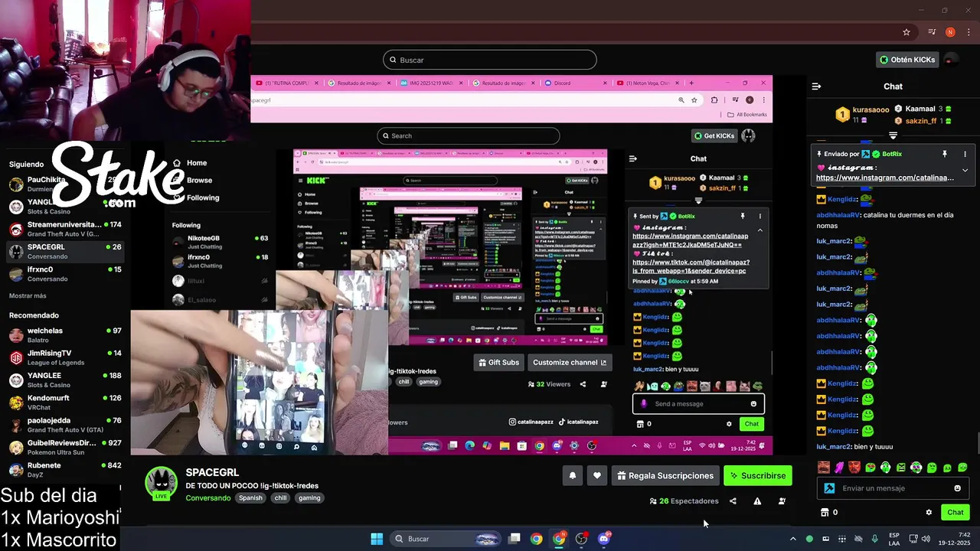Unpin the BotRix pinned message
The width and height of the screenshot is (980, 551).
point(945,154)
